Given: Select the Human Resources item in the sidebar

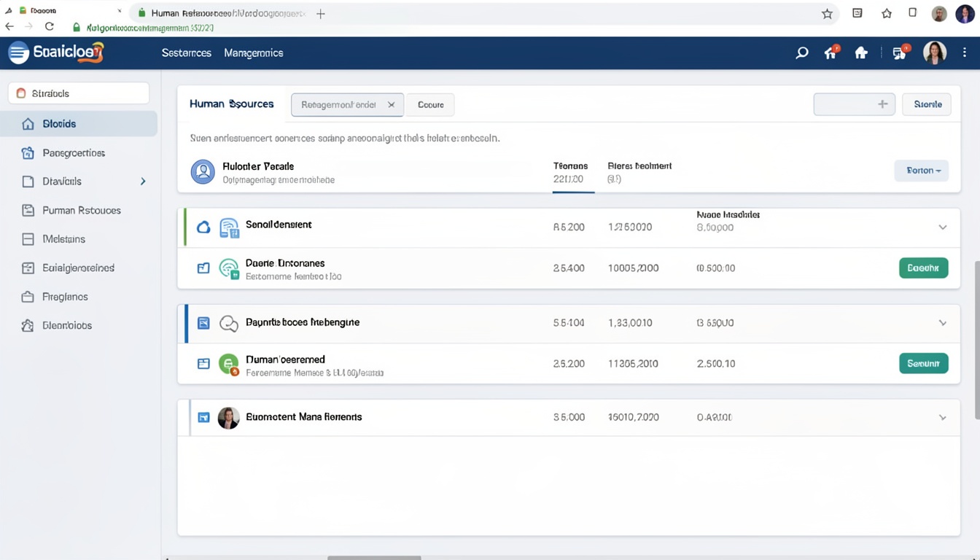Looking at the screenshot, I should point(80,210).
